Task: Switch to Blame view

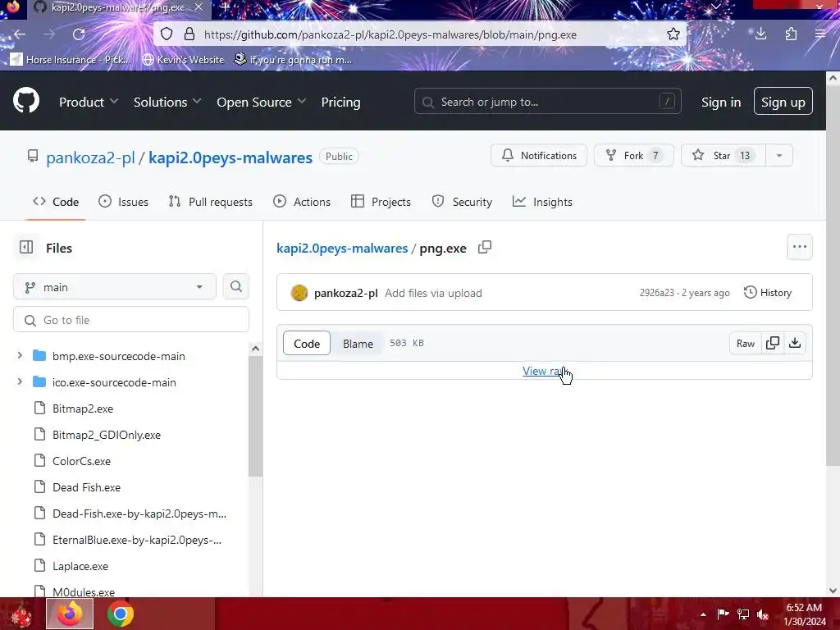Action: pyautogui.click(x=358, y=344)
